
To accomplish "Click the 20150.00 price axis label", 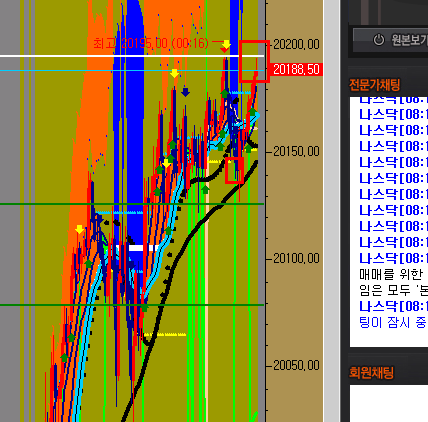I will (296, 152).
